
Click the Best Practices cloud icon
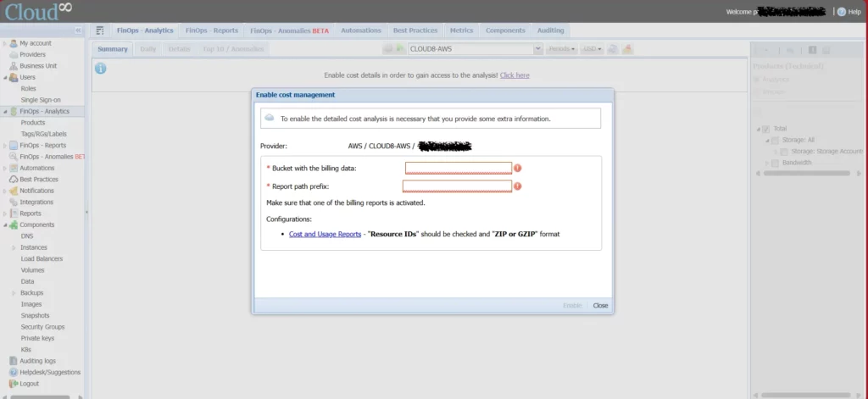[x=14, y=180]
